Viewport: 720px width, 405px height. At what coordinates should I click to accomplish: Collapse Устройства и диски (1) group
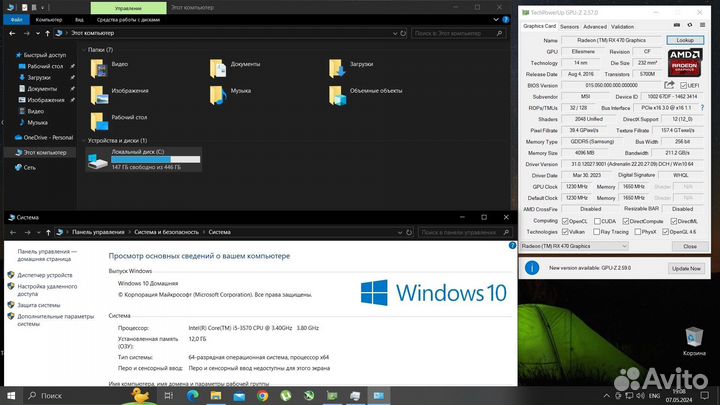(x=84, y=141)
